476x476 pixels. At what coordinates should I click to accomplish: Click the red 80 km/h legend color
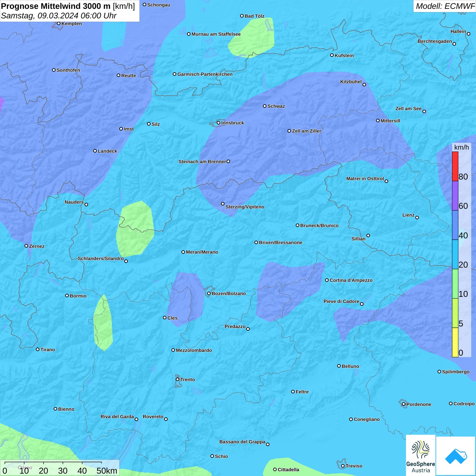pos(455,166)
